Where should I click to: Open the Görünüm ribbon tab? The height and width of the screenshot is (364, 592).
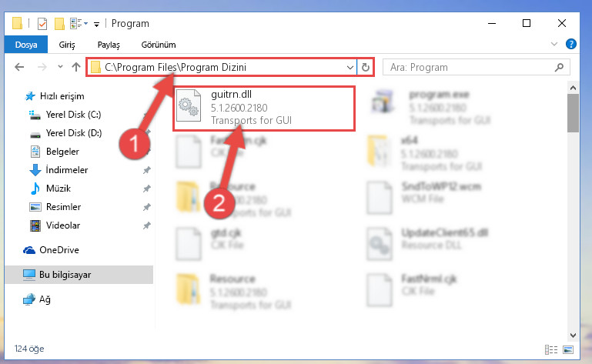pos(159,45)
